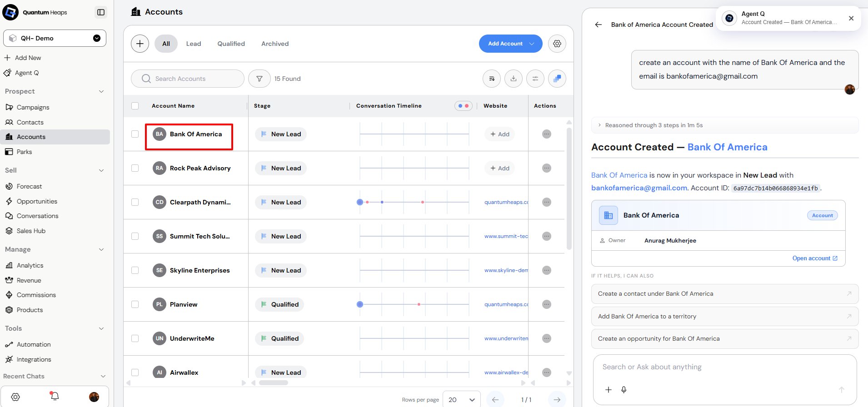Image resolution: width=868 pixels, height=407 pixels.
Task: Click Open account link
Action: coord(815,258)
